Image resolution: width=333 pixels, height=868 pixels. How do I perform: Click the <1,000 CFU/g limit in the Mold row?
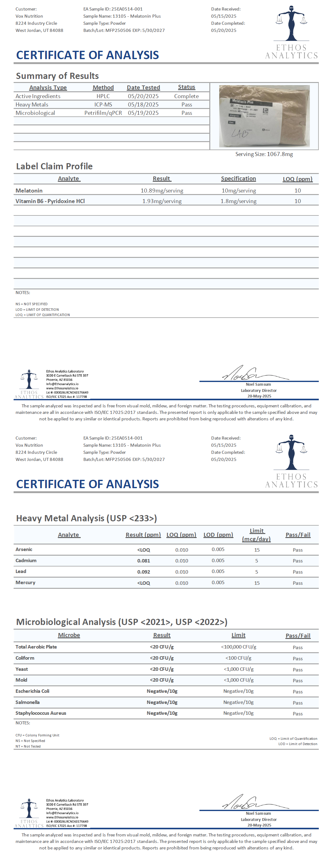(239, 680)
